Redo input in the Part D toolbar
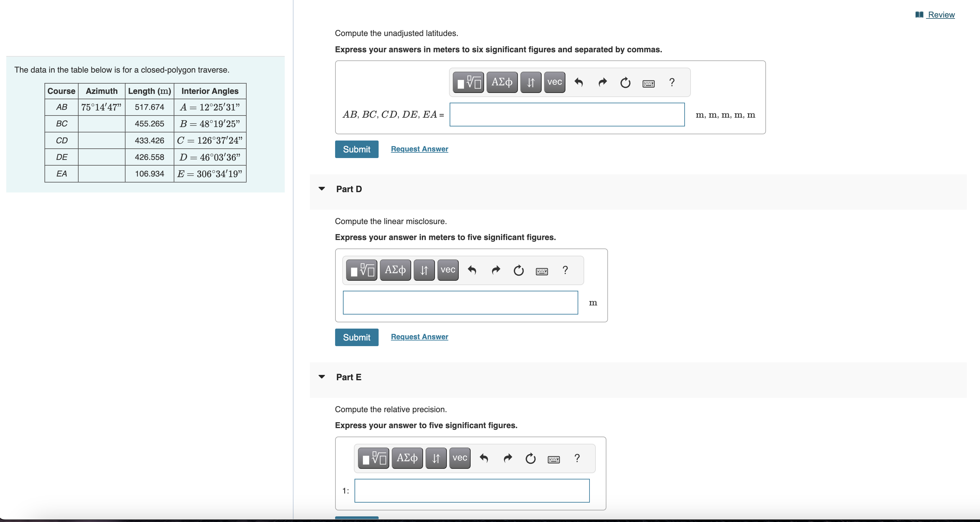The image size is (980, 522). pos(496,270)
